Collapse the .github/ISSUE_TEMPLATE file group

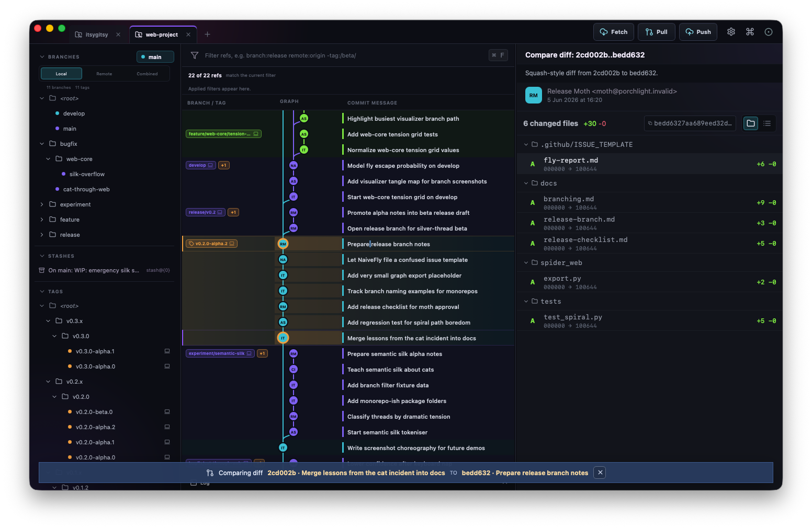click(526, 145)
